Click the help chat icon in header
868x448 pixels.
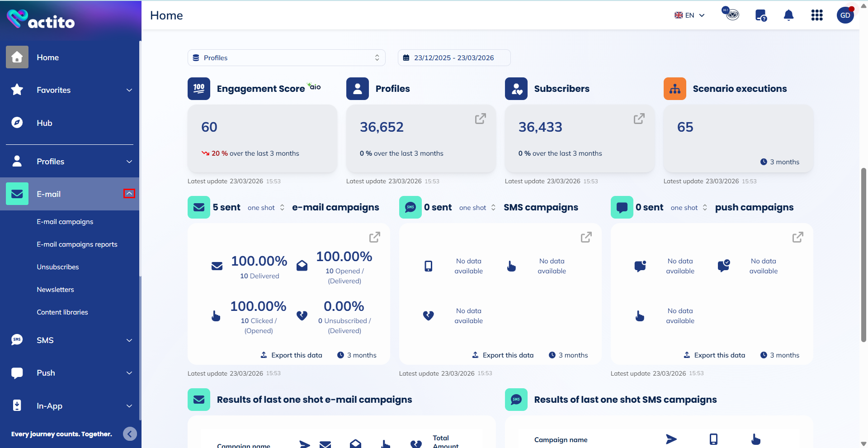(761, 15)
